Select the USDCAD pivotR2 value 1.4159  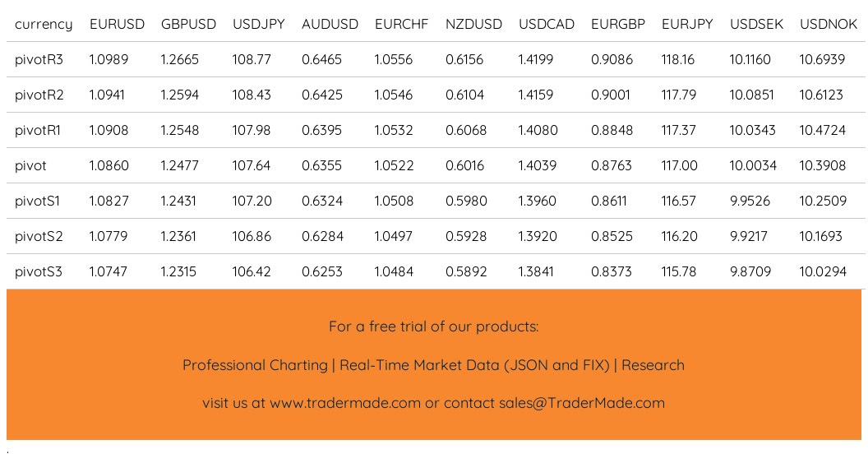tap(538, 95)
